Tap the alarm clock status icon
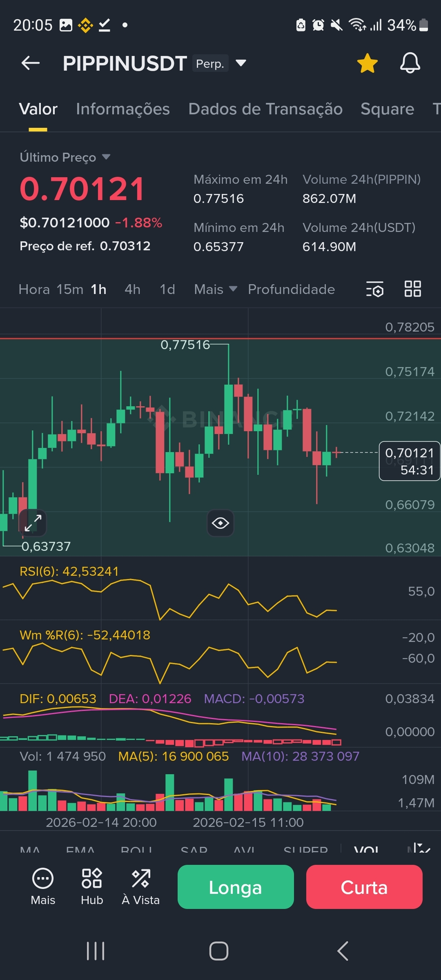 [x=318, y=25]
